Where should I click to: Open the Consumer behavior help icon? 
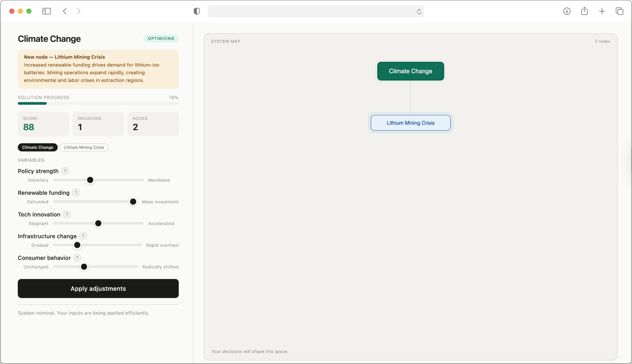[77, 258]
